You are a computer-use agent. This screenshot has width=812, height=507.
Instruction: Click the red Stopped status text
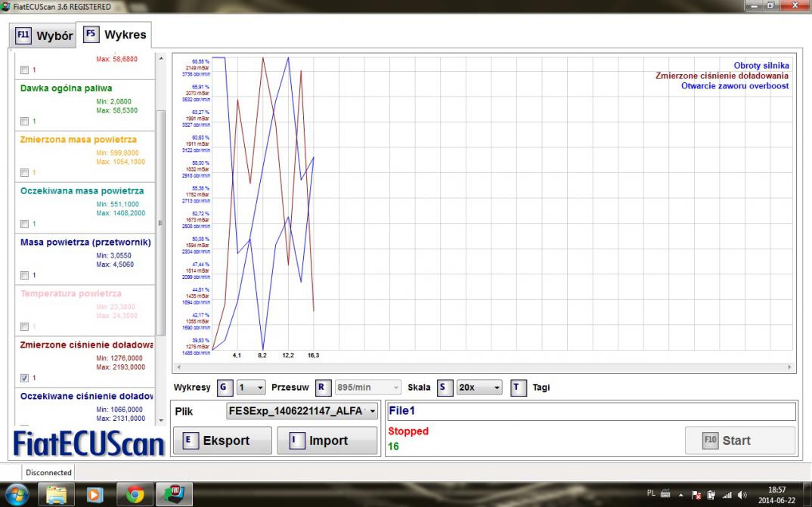tap(408, 431)
